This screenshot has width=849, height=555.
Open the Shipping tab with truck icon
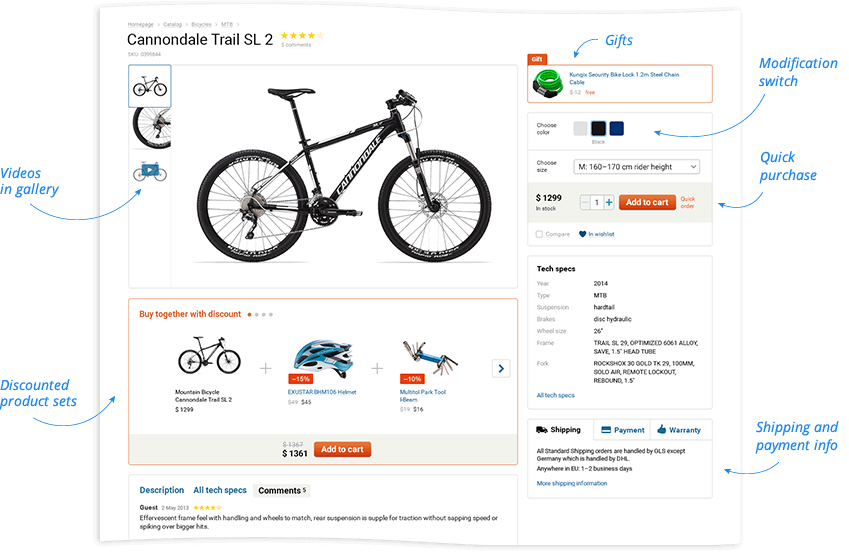pyautogui.click(x=559, y=430)
